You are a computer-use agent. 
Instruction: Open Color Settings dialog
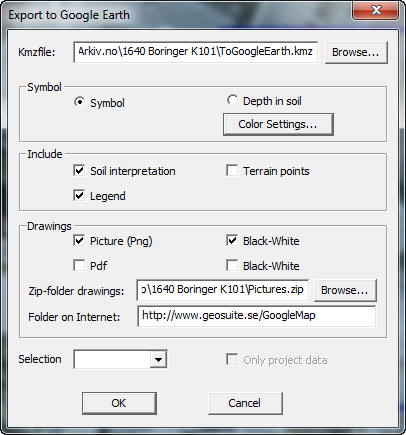[278, 124]
